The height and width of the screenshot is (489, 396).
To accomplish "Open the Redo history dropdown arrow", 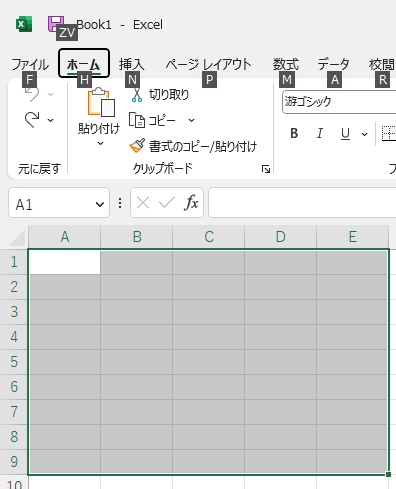I will pyautogui.click(x=50, y=120).
